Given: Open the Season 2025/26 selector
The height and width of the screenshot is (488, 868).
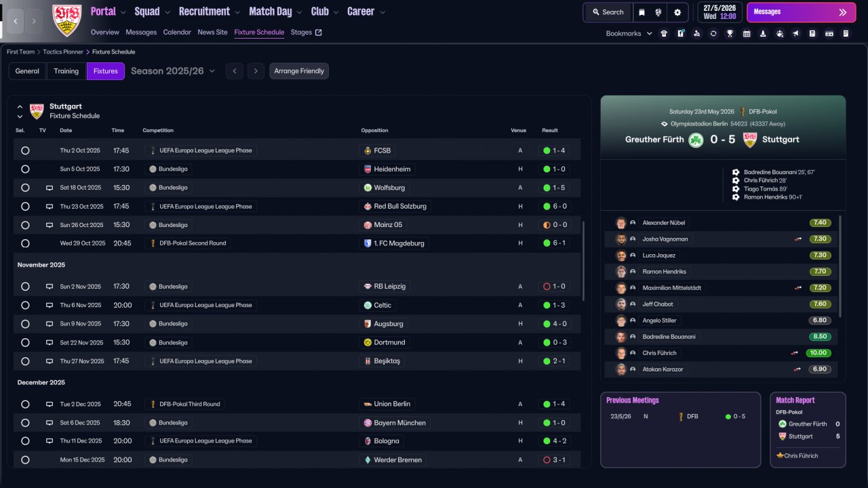Looking at the screenshot, I should coord(173,71).
